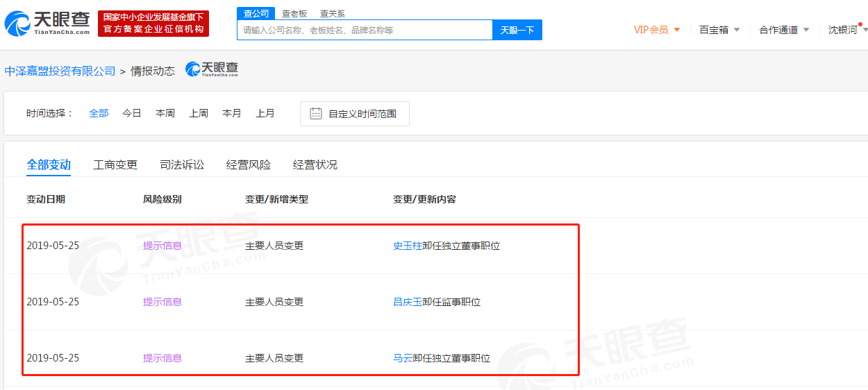Screen dimensions: 868x390
Task: Click the 变更/更新内容 column header
Action: pos(424,199)
